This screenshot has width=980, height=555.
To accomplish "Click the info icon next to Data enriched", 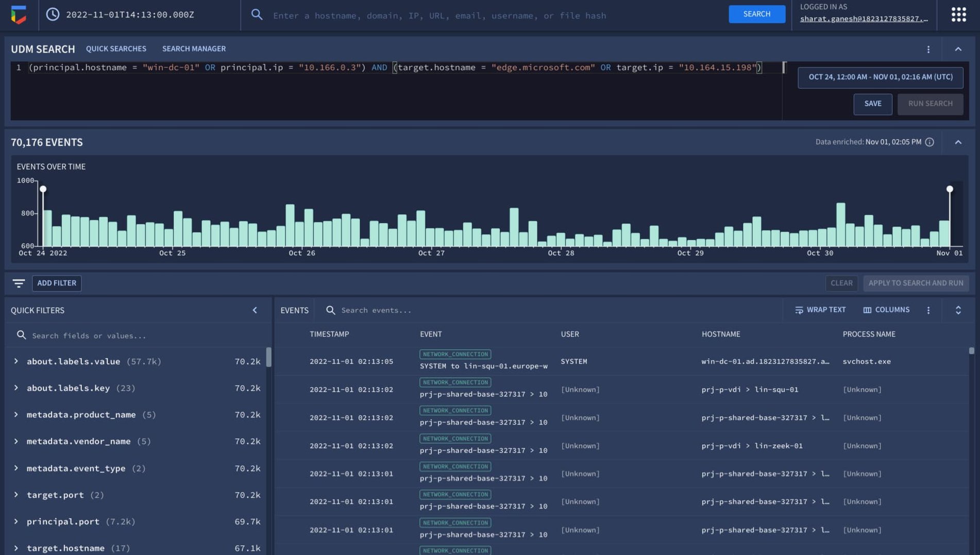I will [929, 142].
